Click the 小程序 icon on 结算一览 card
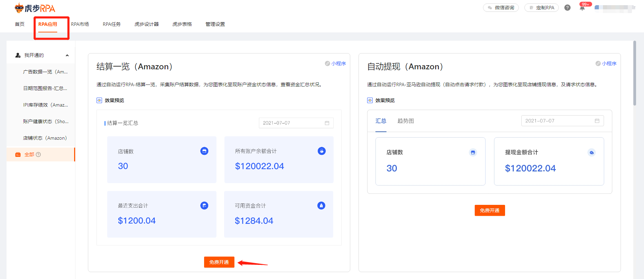Image resolution: width=644 pixels, height=279 pixels. coord(328,63)
